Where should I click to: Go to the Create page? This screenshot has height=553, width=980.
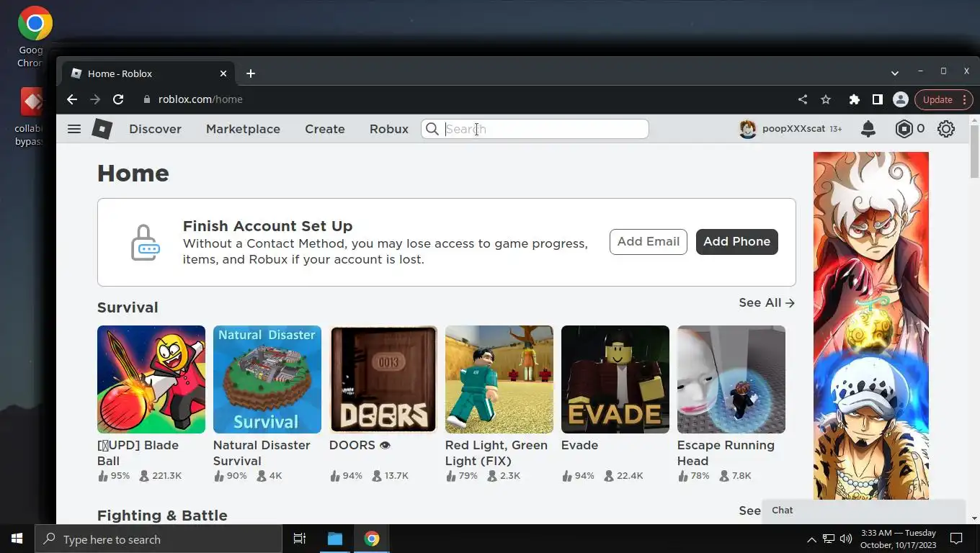click(x=325, y=129)
